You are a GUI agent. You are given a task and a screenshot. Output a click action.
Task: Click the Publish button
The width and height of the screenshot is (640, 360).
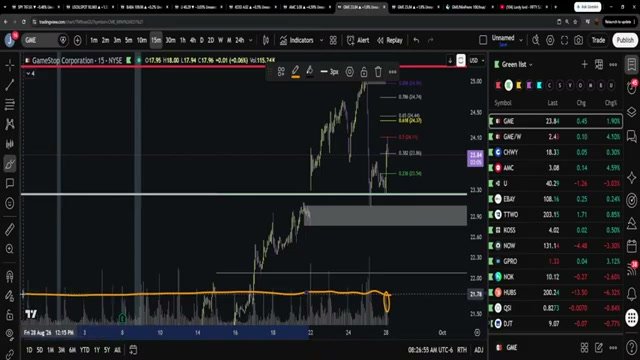625,40
